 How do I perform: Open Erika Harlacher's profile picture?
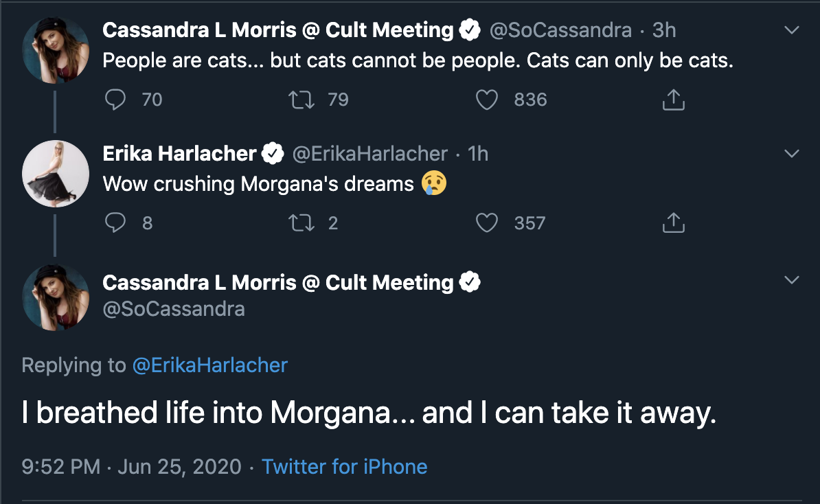[56, 173]
